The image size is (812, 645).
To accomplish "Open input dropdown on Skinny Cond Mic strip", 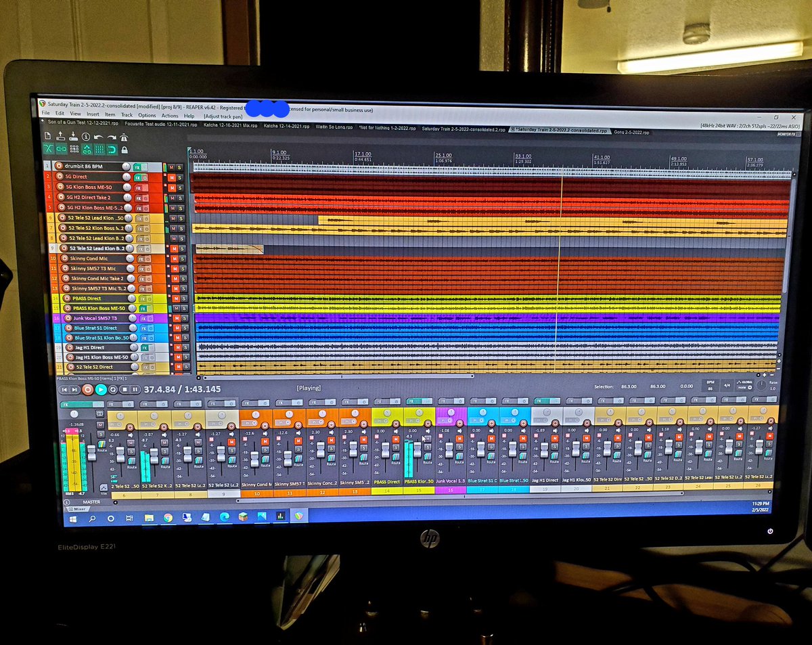I will (x=250, y=423).
